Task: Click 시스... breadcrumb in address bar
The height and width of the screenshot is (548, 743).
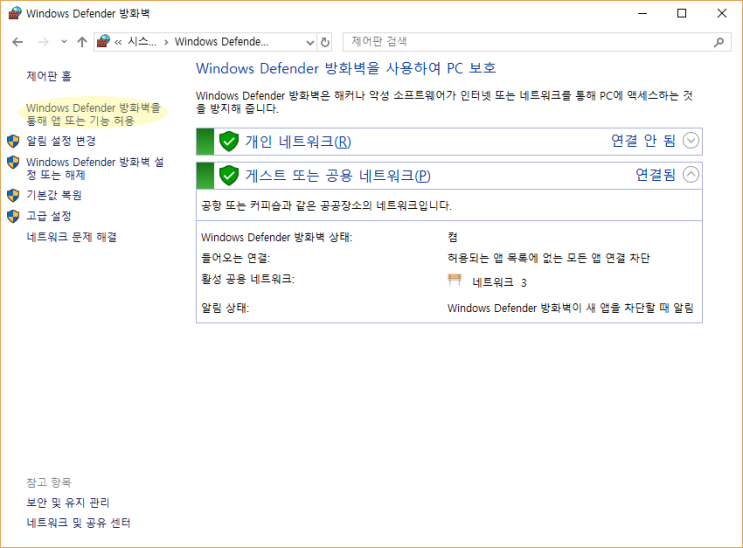Action: pyautogui.click(x=142, y=42)
